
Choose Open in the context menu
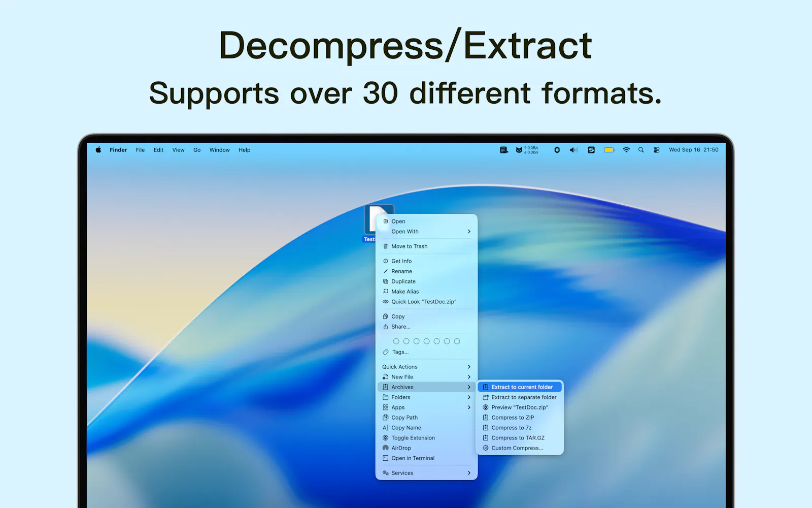click(426, 221)
